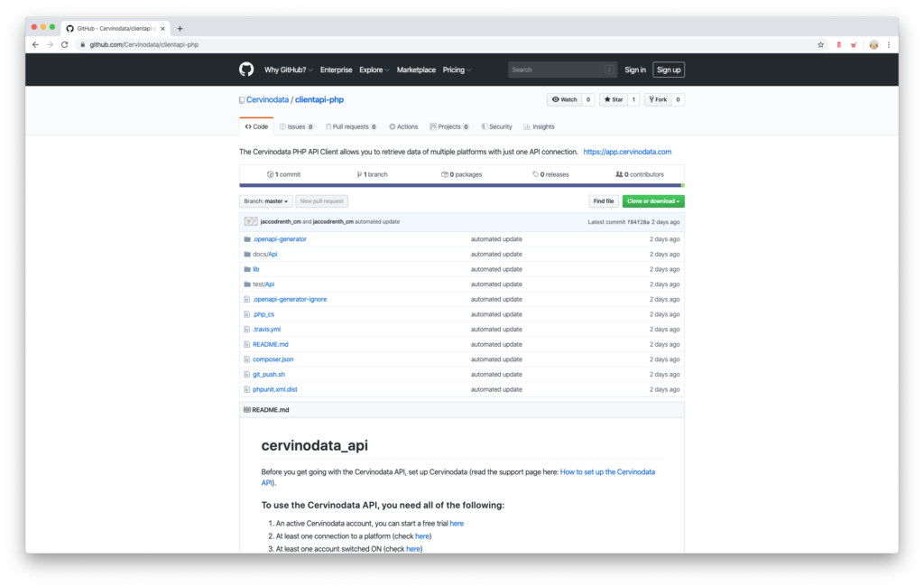Bookmark page with star icon in address bar
This screenshot has height=587, width=924.
820,45
